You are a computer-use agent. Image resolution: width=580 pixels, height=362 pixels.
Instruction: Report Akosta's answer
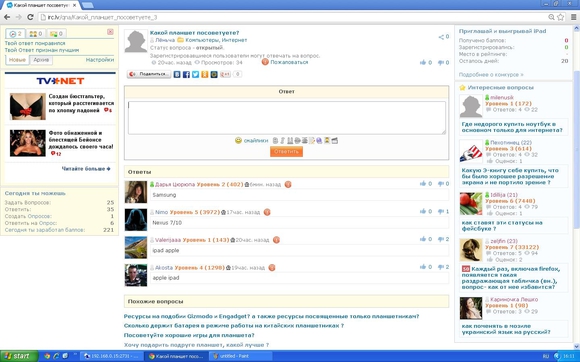(272, 267)
